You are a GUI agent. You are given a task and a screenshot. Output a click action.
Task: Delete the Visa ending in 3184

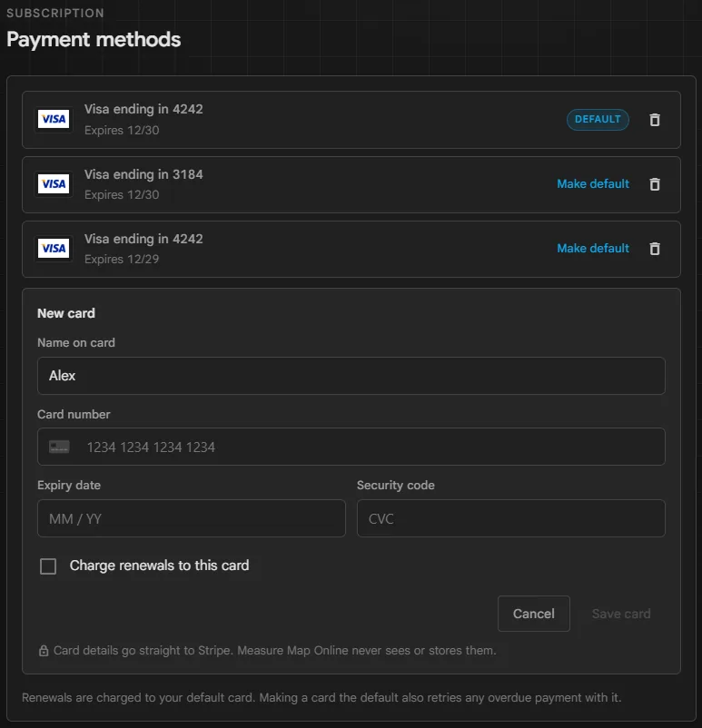point(655,184)
